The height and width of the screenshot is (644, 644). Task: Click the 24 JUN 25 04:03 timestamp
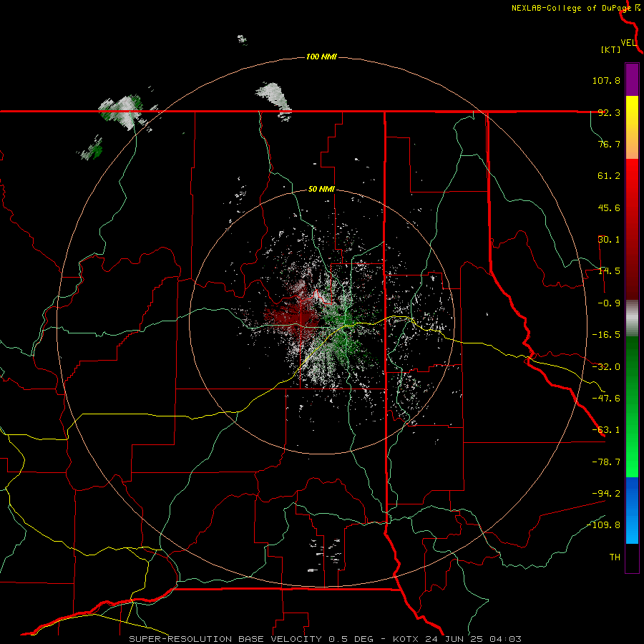point(472,639)
